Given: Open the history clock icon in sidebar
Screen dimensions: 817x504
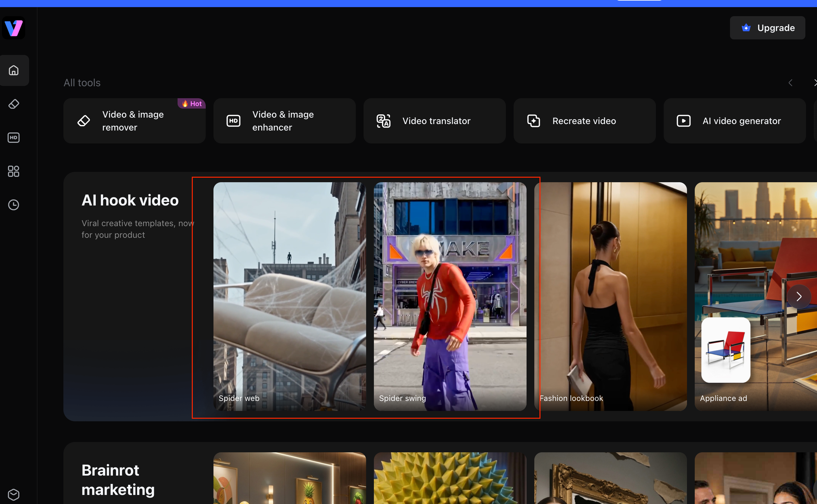Looking at the screenshot, I should [x=14, y=205].
